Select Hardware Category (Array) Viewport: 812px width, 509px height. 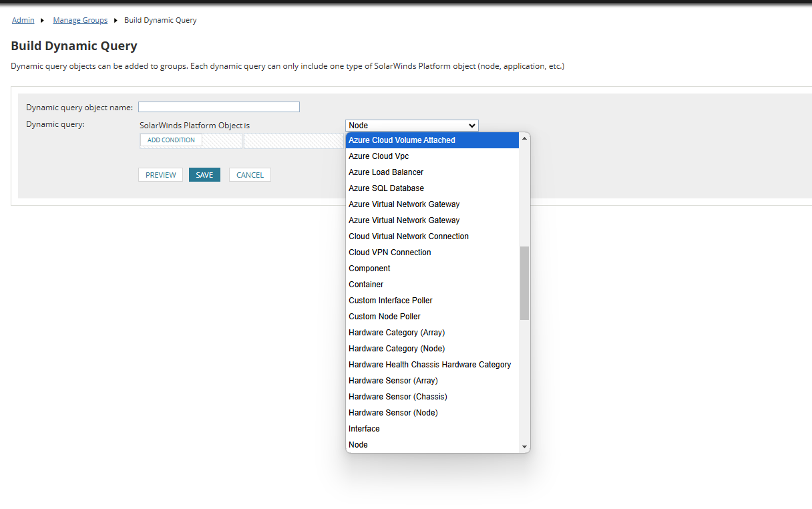coord(432,333)
